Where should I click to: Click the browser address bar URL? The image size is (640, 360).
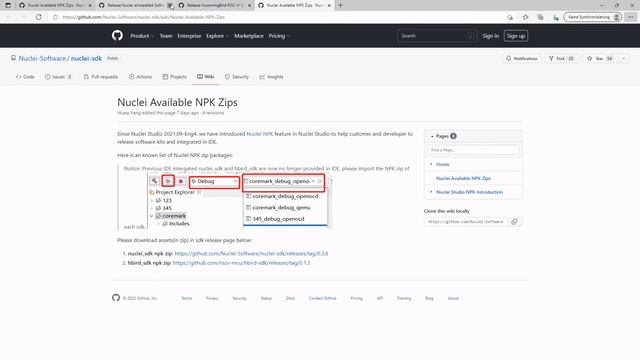[144, 17]
